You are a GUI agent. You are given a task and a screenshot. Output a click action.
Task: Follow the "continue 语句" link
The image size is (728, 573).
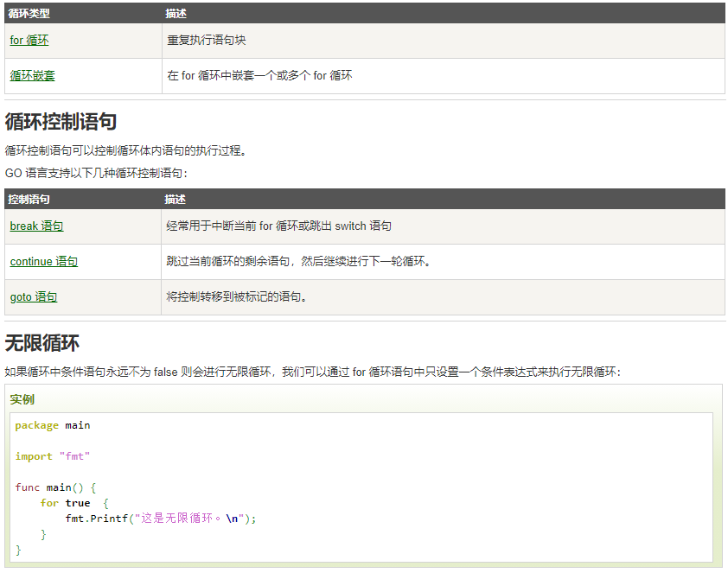tap(43, 261)
